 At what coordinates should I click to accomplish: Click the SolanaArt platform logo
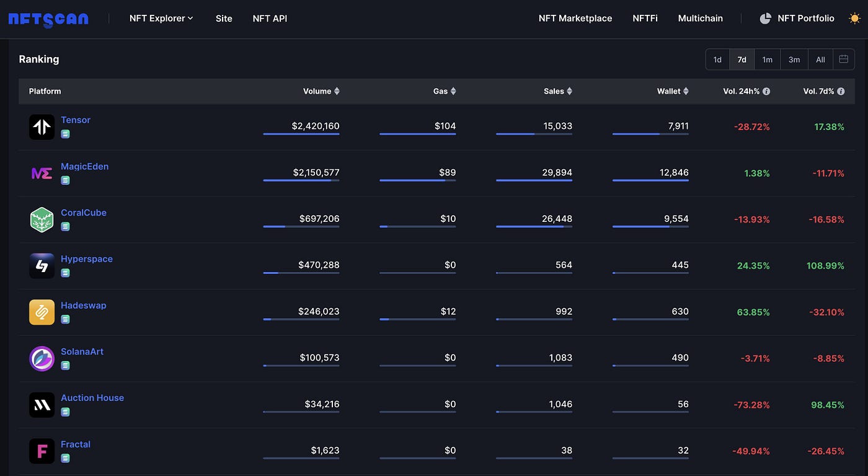pos(42,358)
